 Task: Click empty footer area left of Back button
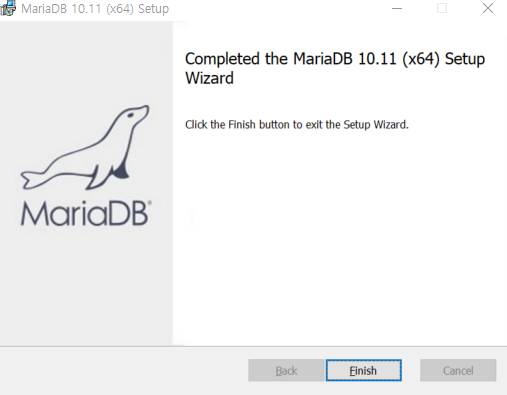tap(123, 370)
